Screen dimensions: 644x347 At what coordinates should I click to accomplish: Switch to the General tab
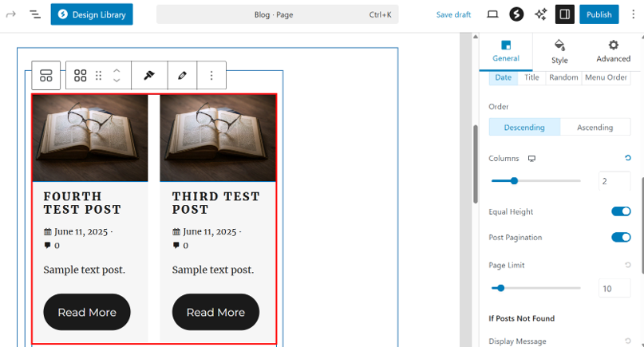click(x=506, y=51)
